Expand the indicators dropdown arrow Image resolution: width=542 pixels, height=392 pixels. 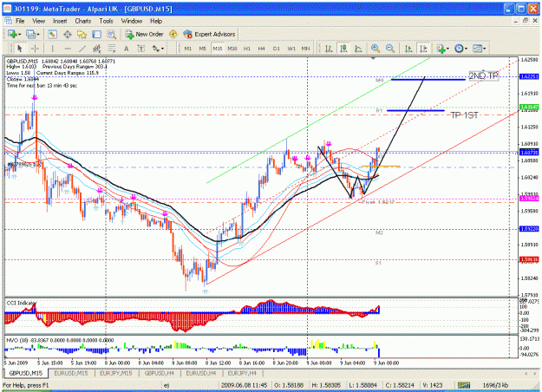point(448,49)
